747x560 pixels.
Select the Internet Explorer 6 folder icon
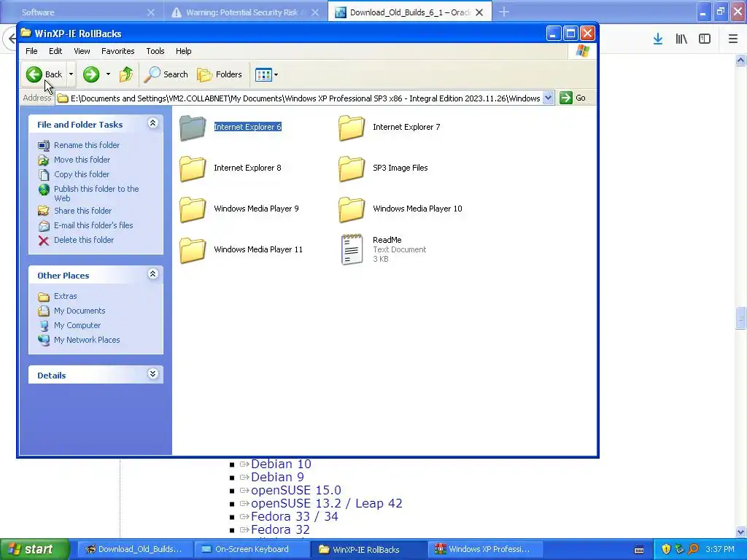(x=193, y=128)
